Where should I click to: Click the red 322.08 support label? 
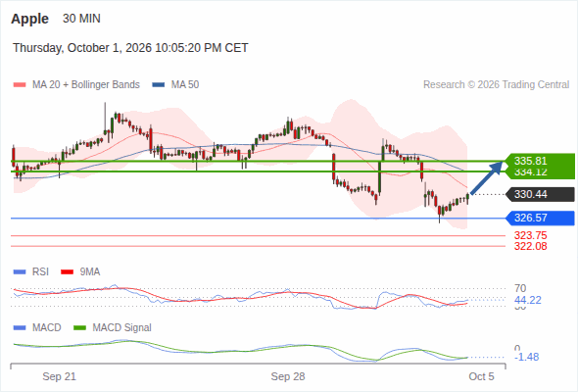click(x=530, y=246)
